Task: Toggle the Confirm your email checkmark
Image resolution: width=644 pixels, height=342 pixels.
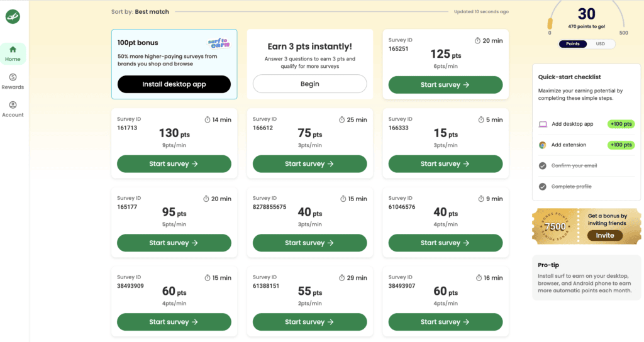Action: click(x=543, y=166)
